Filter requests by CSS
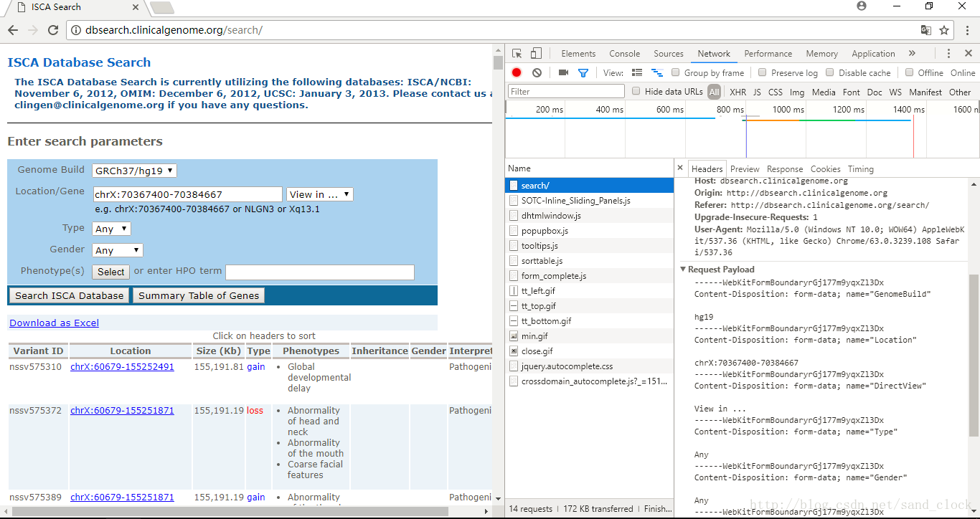Screen dimensions: 980x519 coord(776,92)
